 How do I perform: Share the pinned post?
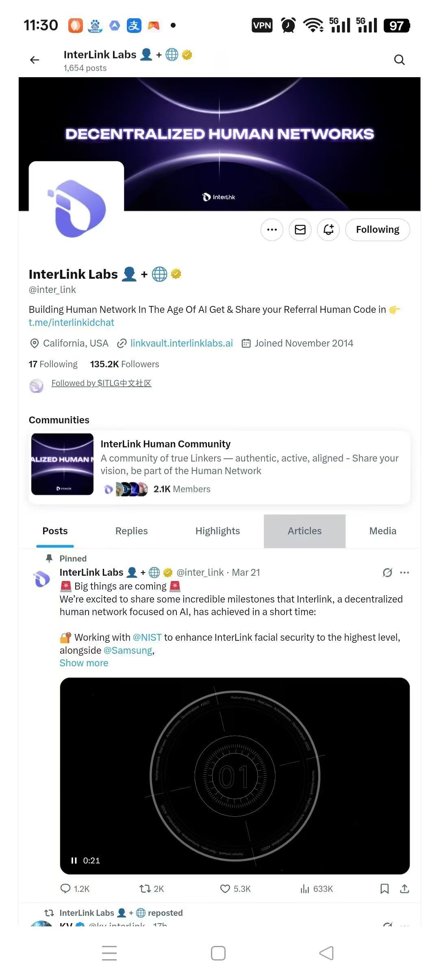pos(404,889)
